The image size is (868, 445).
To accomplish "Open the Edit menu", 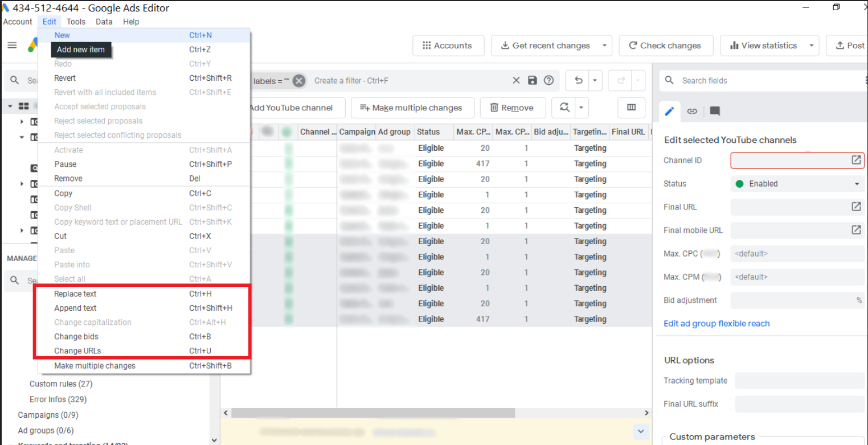I will (50, 22).
